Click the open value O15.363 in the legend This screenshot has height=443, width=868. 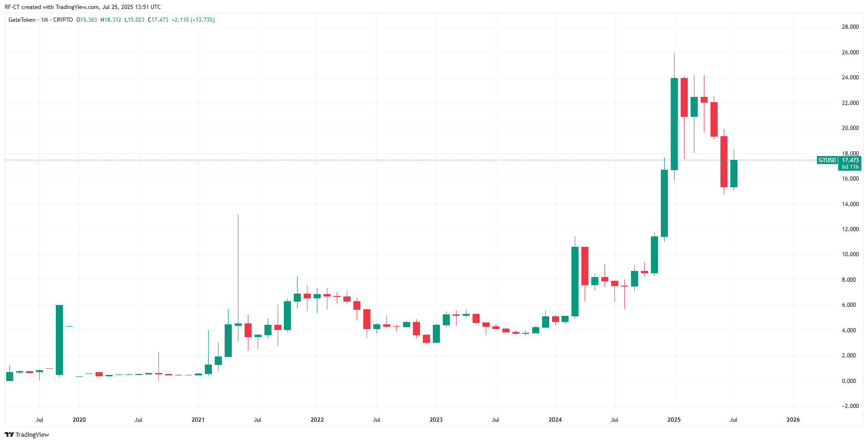(87, 20)
